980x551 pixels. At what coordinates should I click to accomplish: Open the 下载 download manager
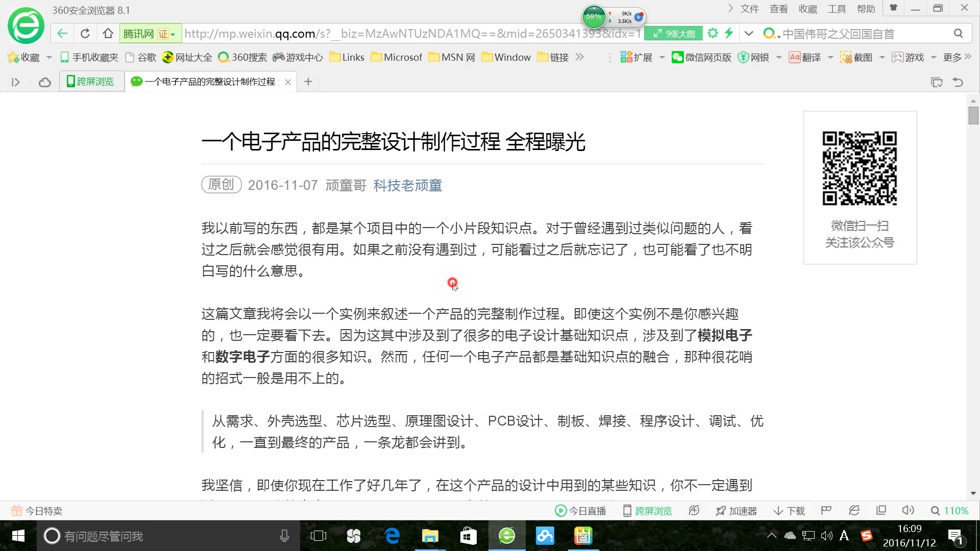coord(789,510)
